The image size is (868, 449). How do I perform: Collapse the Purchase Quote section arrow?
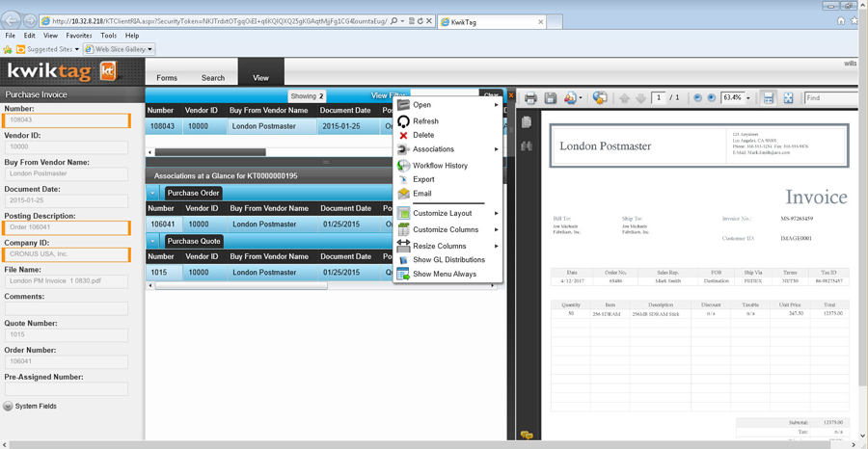click(x=153, y=241)
